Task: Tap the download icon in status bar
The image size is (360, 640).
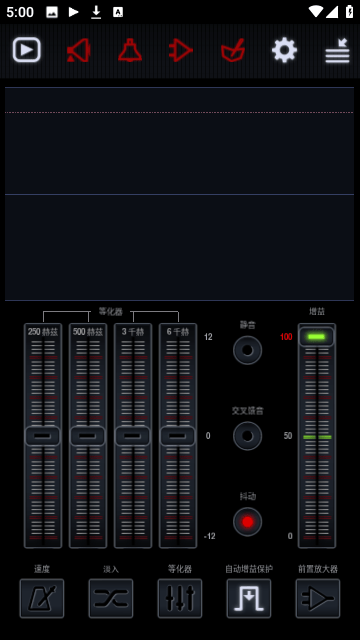Action: pyautogui.click(x=96, y=12)
